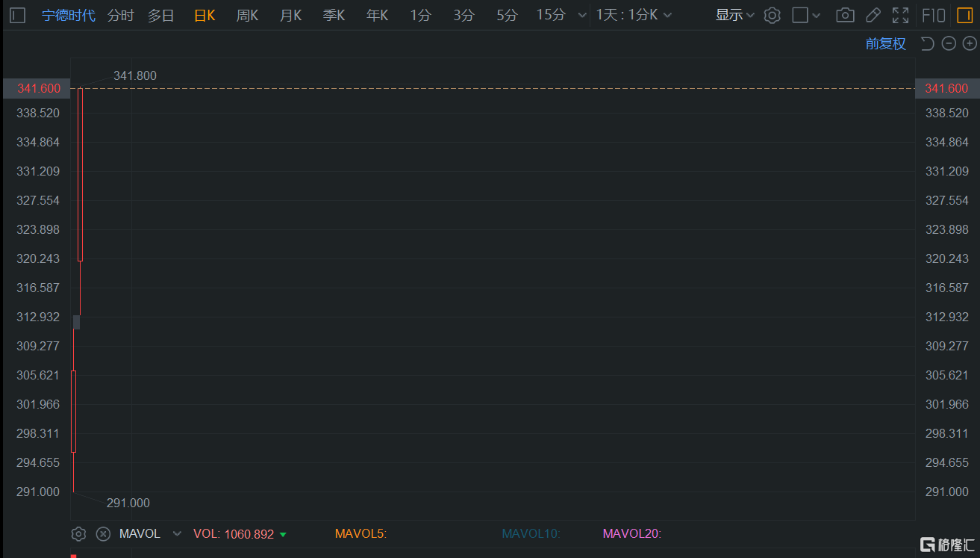Click the first candlestick body near 301.966
Image resolution: width=980 pixels, height=558 pixels.
[x=73, y=411]
